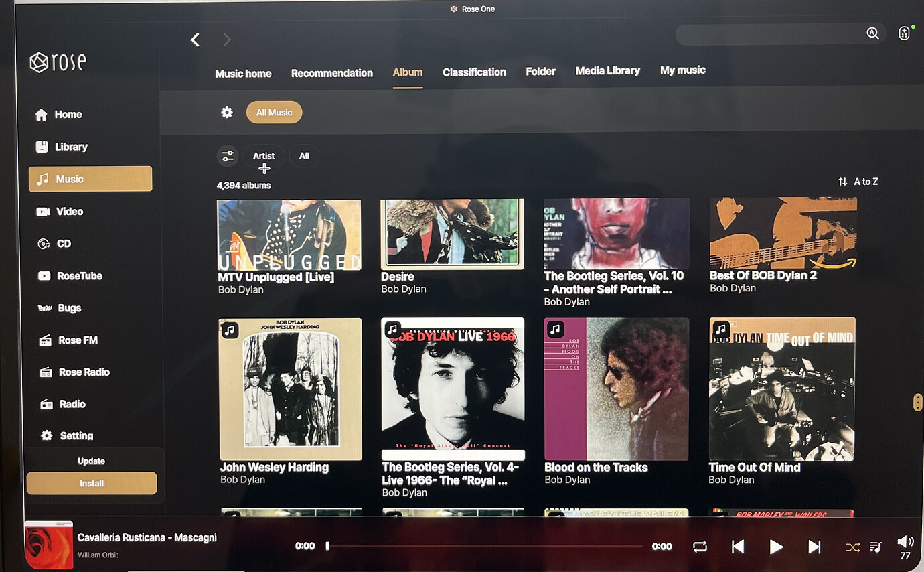Image resolution: width=924 pixels, height=572 pixels.
Task: Click the search magnifier icon
Action: (x=872, y=33)
